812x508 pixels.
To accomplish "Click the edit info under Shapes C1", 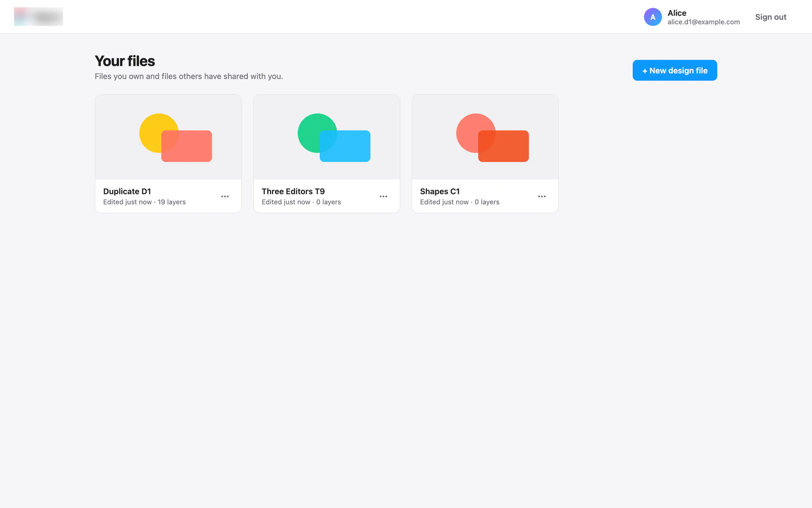I will point(460,202).
